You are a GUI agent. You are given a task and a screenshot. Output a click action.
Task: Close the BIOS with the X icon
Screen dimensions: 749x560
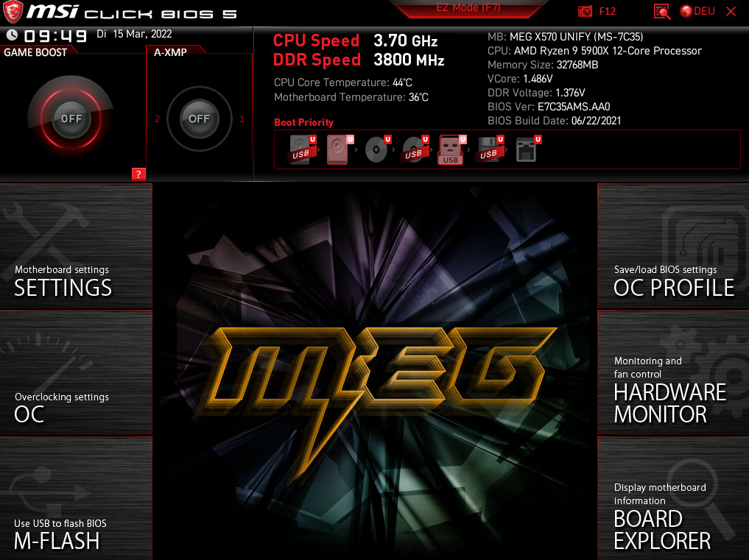pos(731,12)
